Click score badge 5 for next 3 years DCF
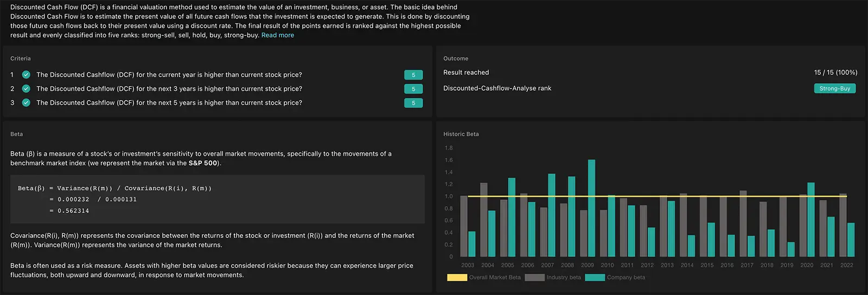 pos(413,89)
